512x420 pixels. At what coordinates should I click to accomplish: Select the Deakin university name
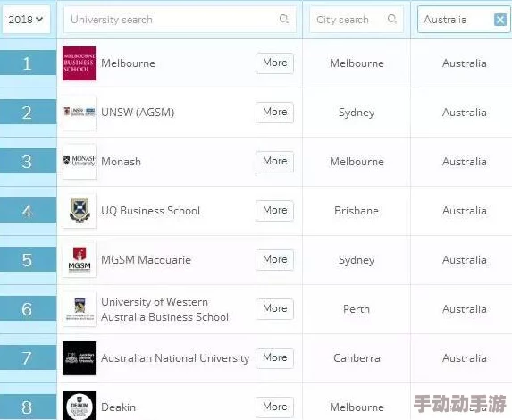coord(118,407)
